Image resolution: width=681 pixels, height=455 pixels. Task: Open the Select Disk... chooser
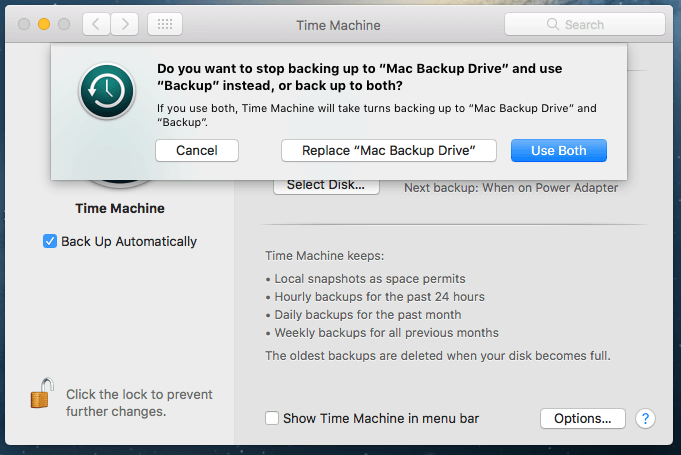click(326, 185)
